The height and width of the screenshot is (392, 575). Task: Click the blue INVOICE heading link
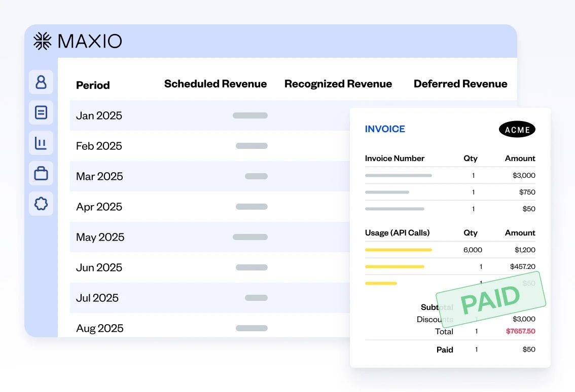[385, 129]
